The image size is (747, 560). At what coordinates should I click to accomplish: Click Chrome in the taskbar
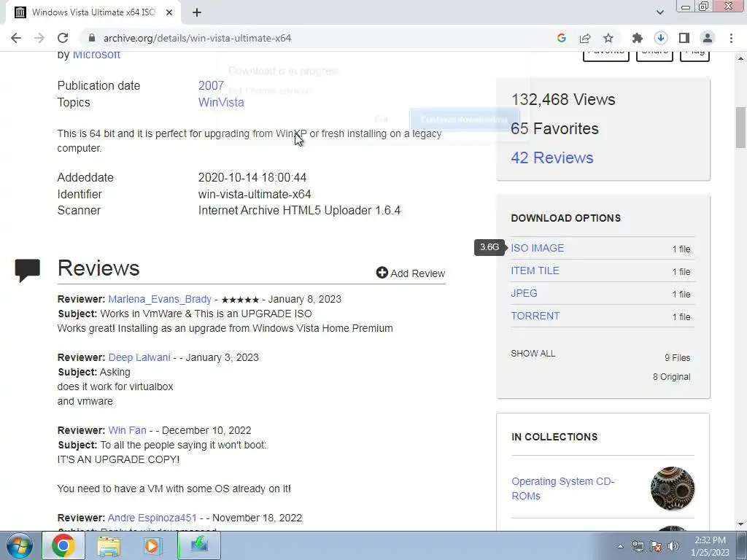(x=63, y=545)
